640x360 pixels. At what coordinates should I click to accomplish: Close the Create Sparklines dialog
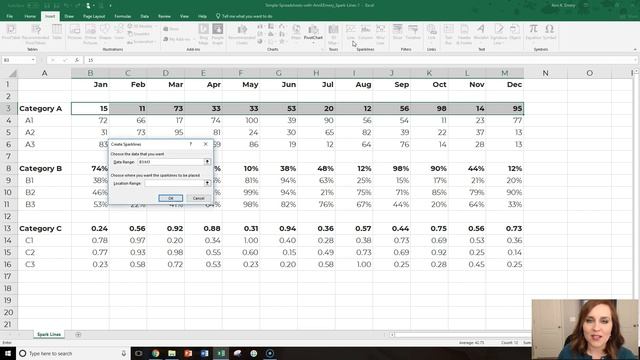click(x=206, y=144)
